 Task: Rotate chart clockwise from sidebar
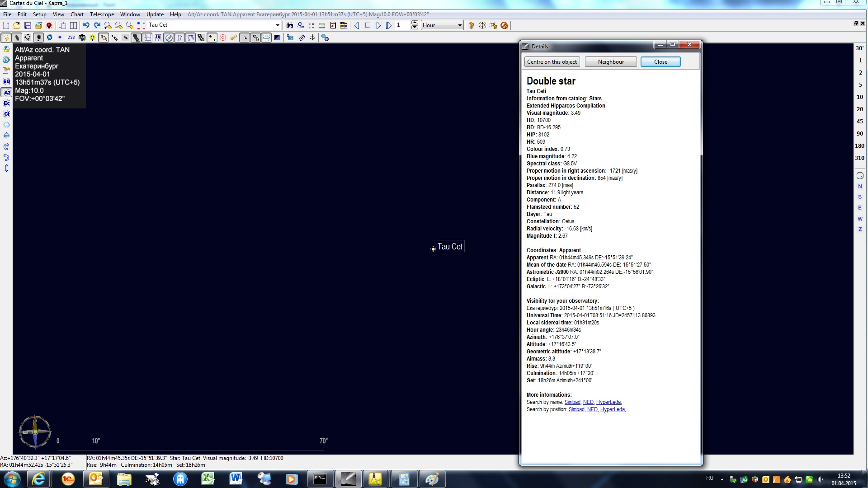tap(6, 147)
